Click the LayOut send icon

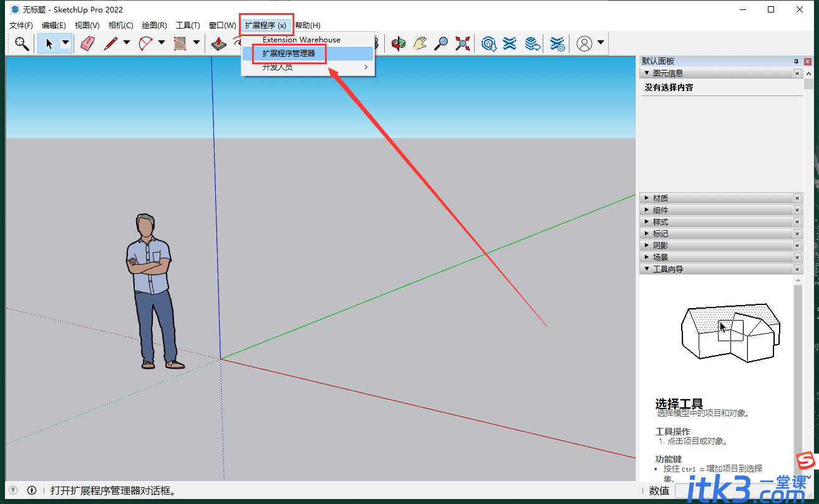point(531,43)
